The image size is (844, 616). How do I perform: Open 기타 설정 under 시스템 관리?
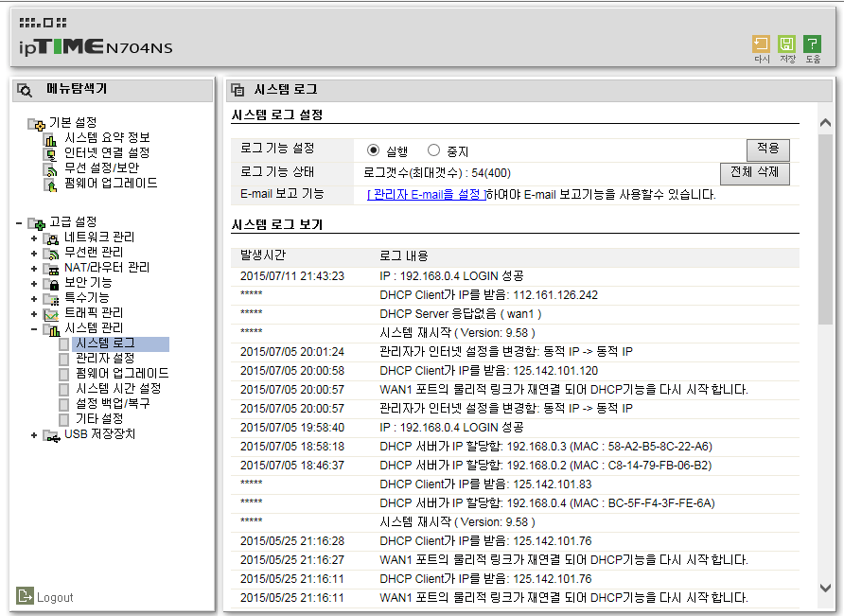[99, 418]
